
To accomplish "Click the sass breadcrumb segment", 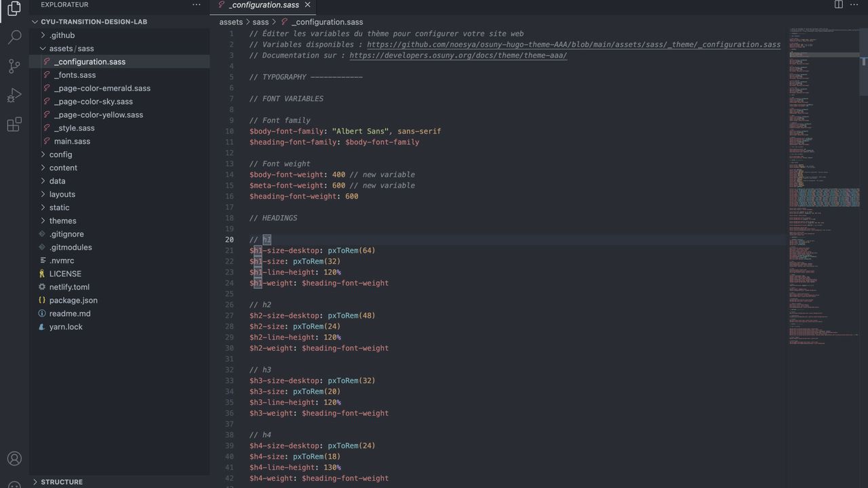I will 260,22.
